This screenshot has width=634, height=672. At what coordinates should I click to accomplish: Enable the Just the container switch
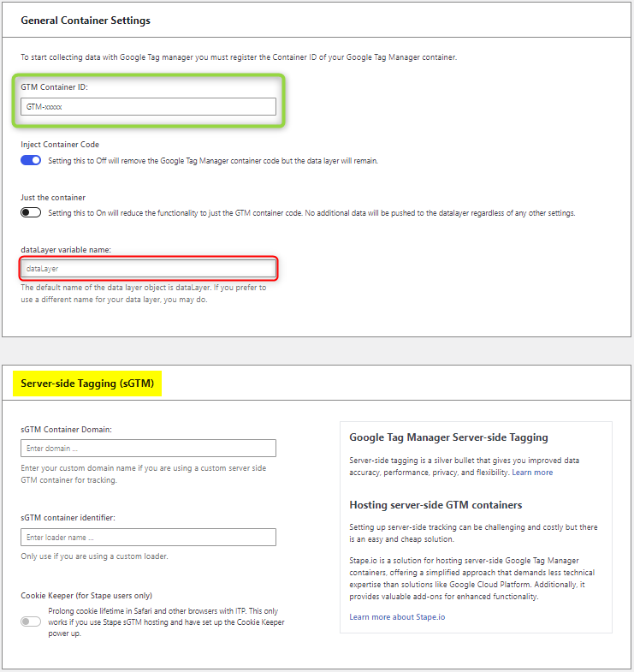coord(31,212)
